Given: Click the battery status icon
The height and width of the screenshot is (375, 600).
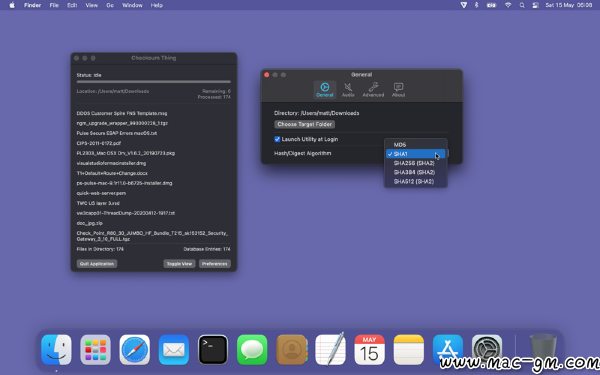Looking at the screenshot, I should (491, 5).
